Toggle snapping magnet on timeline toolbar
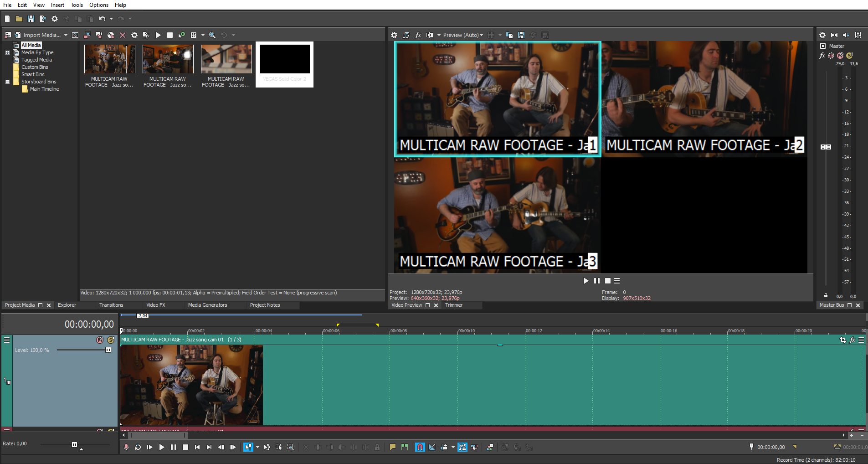Viewport: 868px width, 464px height. click(420, 447)
